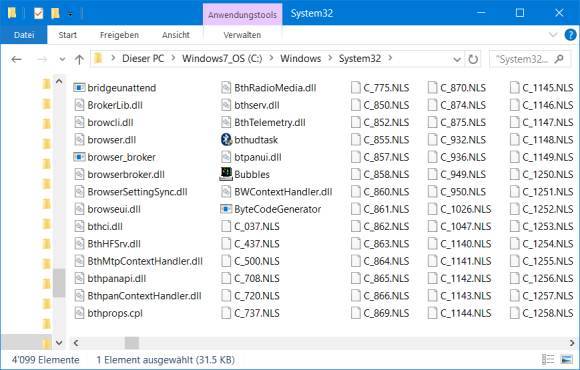The height and width of the screenshot is (370, 580).
Task: Click the ByteCodeGenerator application icon
Action: [226, 209]
